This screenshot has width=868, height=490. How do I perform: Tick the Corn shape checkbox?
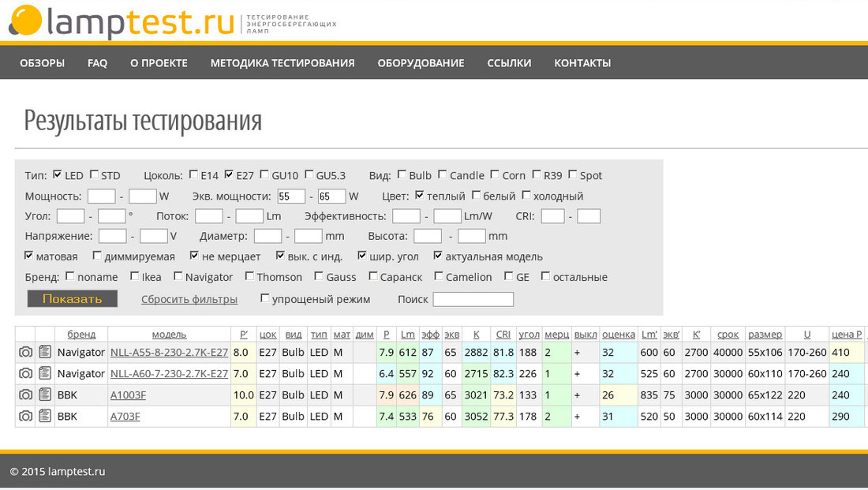tap(495, 174)
